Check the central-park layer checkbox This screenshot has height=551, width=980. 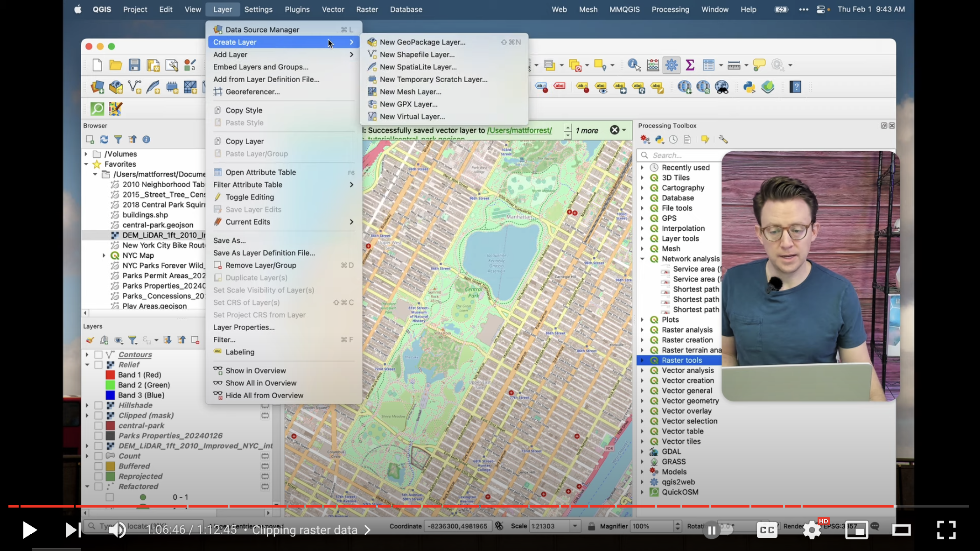click(x=98, y=426)
